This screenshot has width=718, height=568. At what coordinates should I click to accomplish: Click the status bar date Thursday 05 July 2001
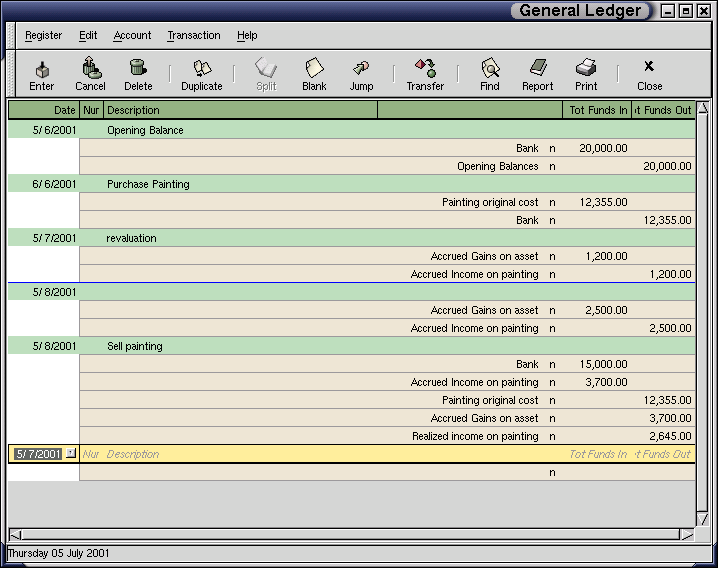59,553
